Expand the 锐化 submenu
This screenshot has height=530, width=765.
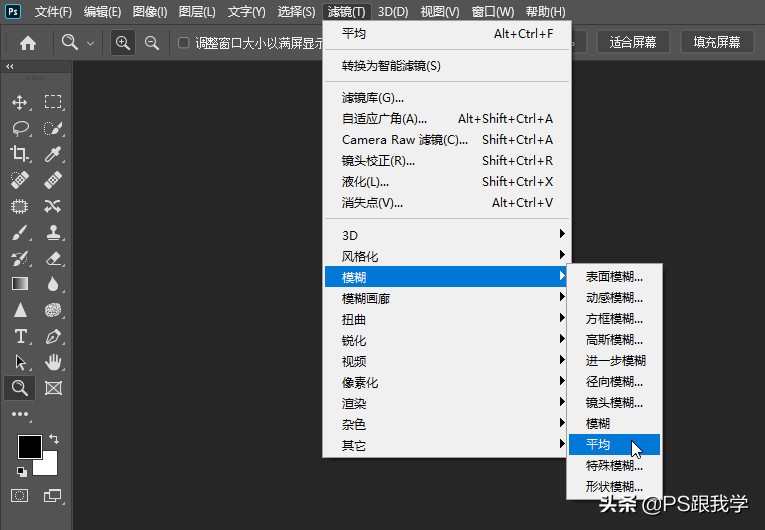tap(446, 340)
